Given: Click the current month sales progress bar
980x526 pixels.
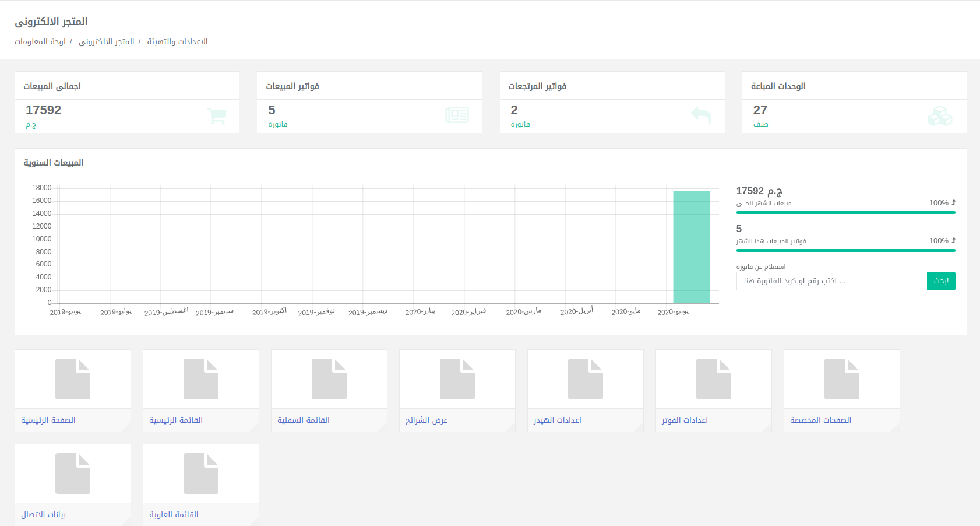Looking at the screenshot, I should [x=846, y=213].
